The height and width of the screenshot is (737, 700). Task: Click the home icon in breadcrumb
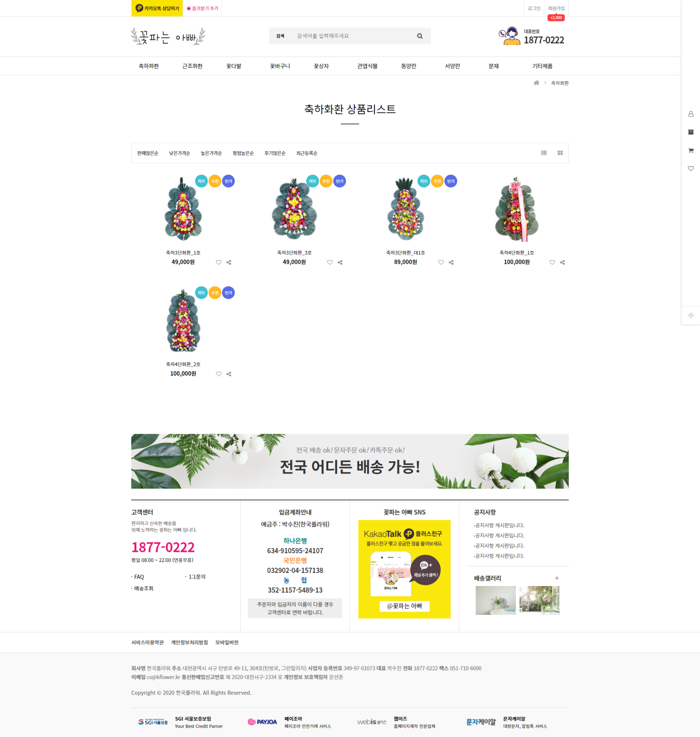point(536,83)
